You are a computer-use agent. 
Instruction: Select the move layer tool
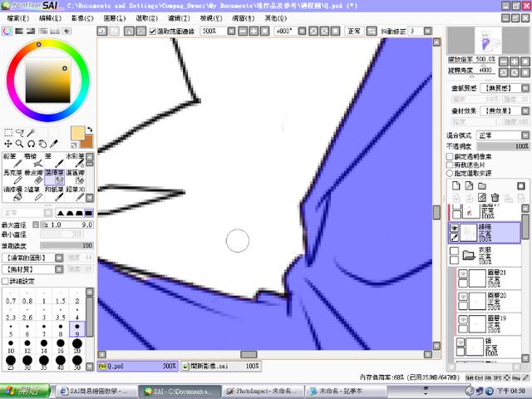[8, 144]
